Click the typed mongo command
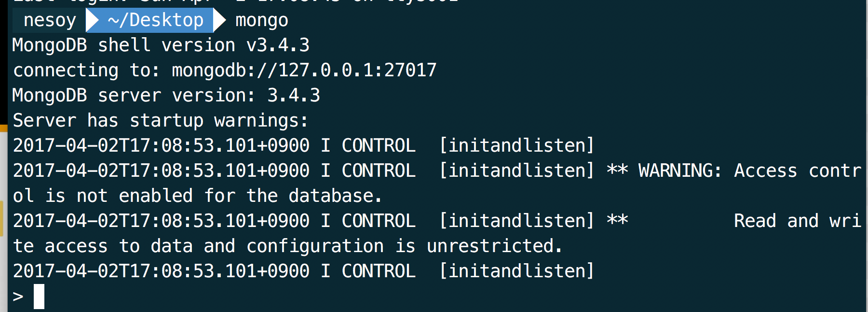 pyautogui.click(x=261, y=21)
